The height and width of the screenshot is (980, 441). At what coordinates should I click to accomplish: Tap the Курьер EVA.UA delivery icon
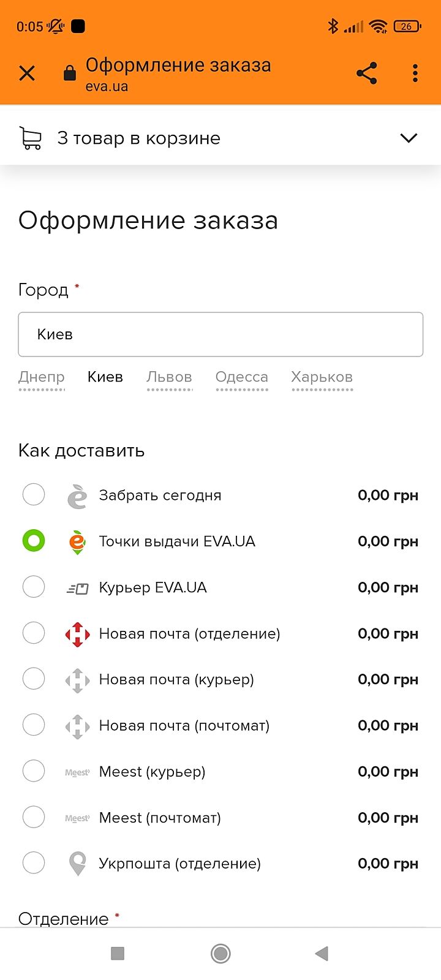77,588
